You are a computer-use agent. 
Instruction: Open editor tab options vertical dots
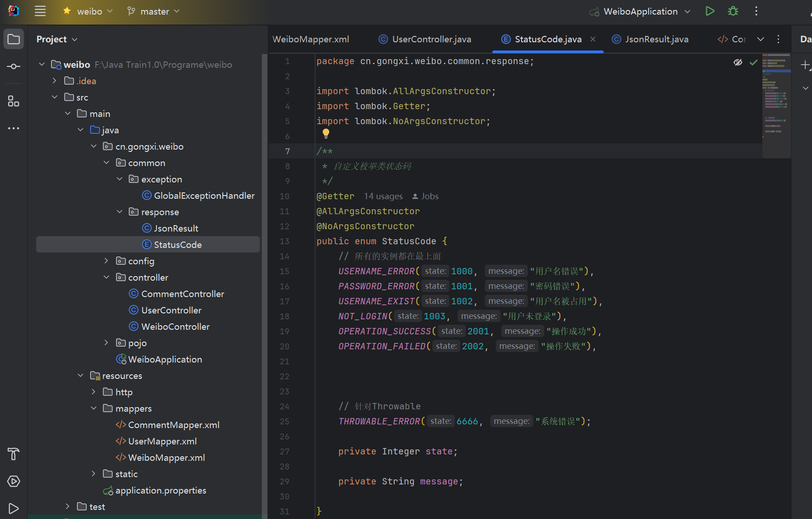tap(778, 39)
